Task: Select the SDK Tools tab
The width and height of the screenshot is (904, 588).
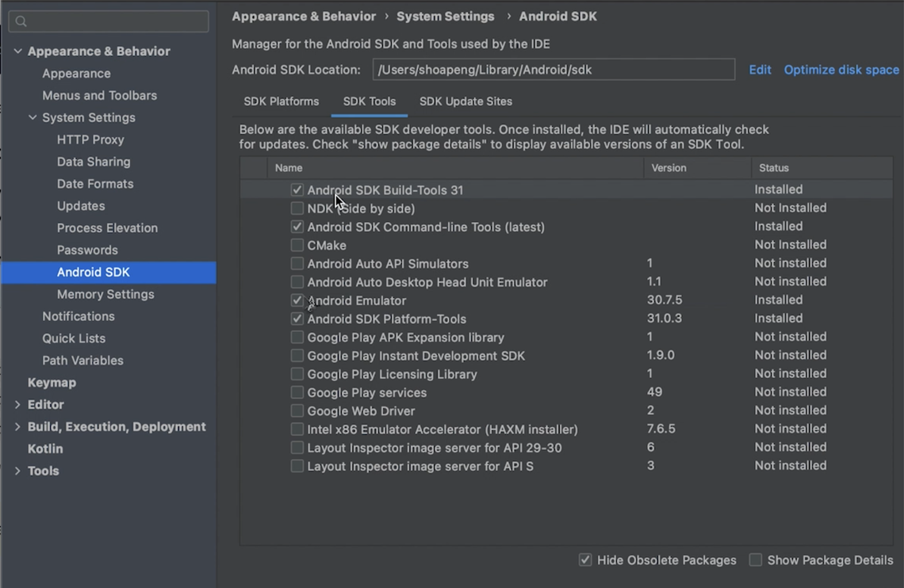Action: (x=370, y=101)
